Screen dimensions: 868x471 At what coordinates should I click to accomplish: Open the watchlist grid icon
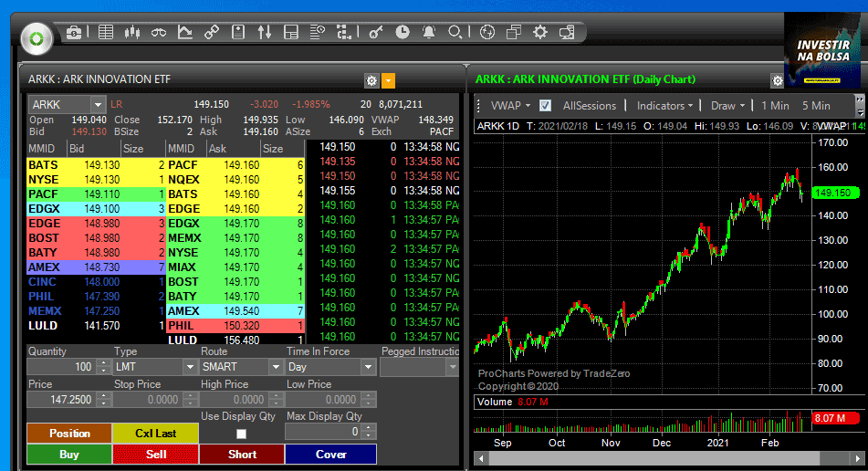[x=106, y=32]
